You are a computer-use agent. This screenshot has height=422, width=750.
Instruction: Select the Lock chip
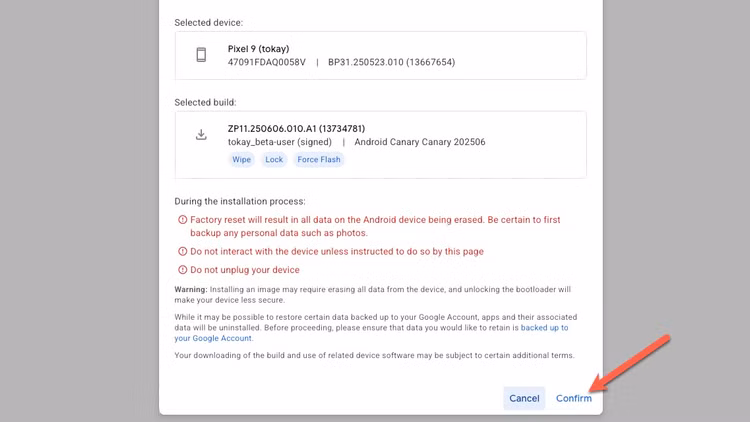[274, 159]
